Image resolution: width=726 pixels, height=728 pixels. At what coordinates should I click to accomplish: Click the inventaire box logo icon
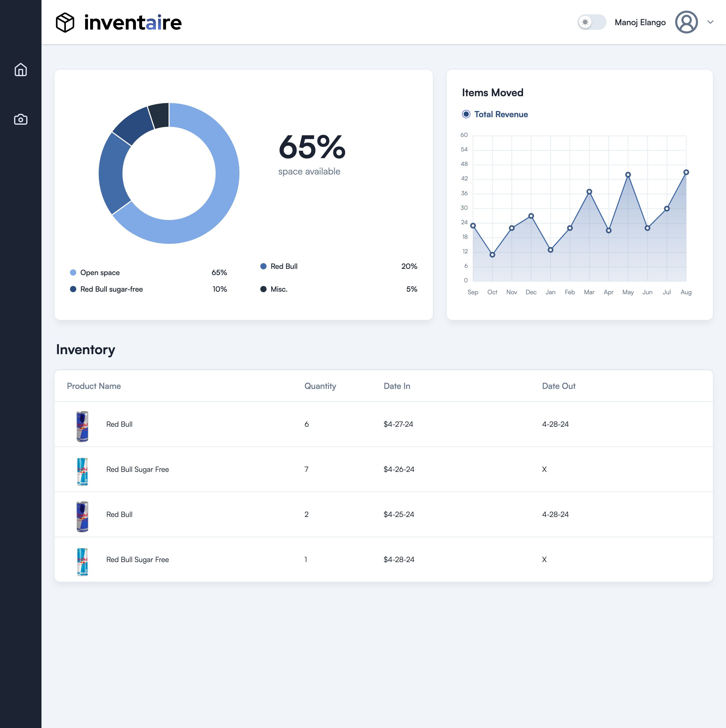tap(65, 23)
